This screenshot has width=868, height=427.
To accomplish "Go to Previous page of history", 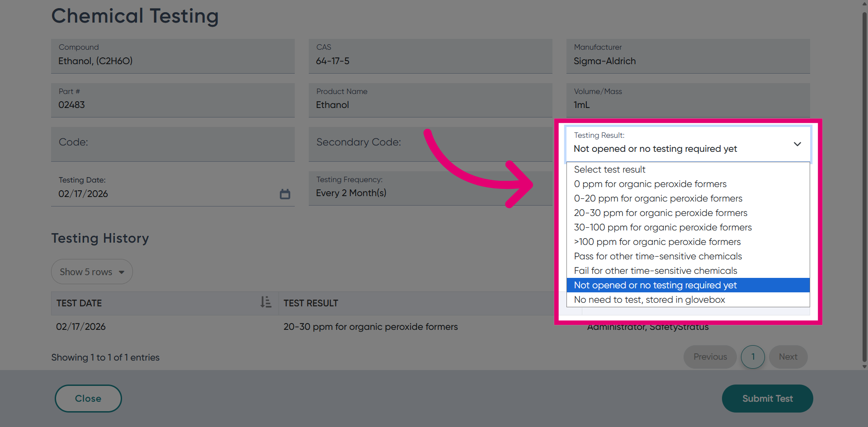I will click(x=710, y=357).
